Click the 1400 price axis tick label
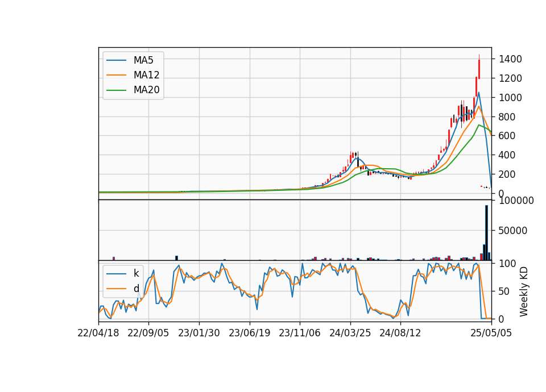Screen dimensions: 546x392 point(510,59)
